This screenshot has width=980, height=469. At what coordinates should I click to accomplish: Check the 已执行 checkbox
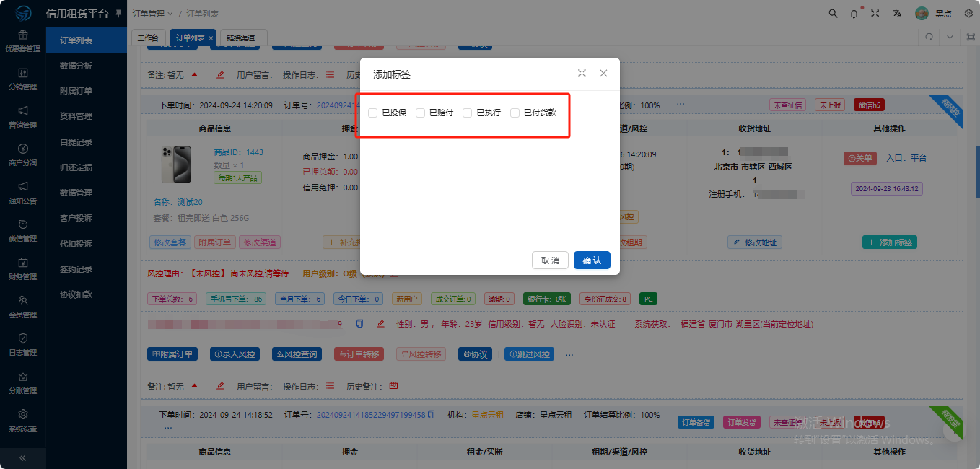(x=468, y=113)
